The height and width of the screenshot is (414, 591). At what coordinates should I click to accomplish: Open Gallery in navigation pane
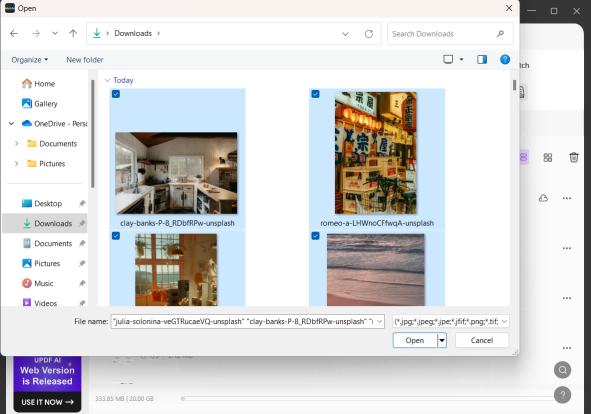click(x=46, y=104)
